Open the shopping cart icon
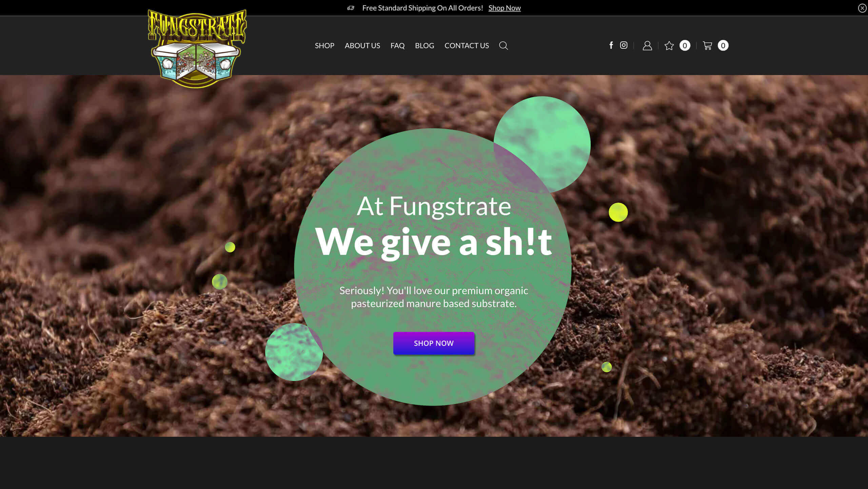Screen dimensions: 868x489 click(707, 45)
